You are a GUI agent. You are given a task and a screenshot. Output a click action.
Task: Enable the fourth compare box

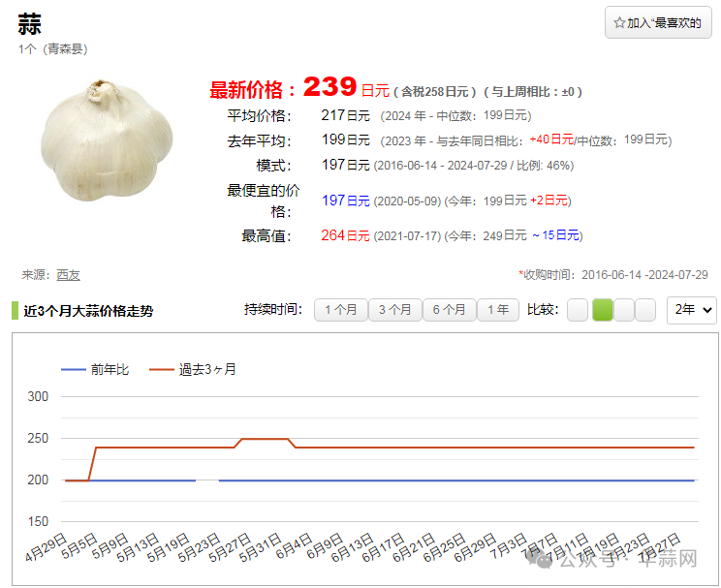point(645,310)
